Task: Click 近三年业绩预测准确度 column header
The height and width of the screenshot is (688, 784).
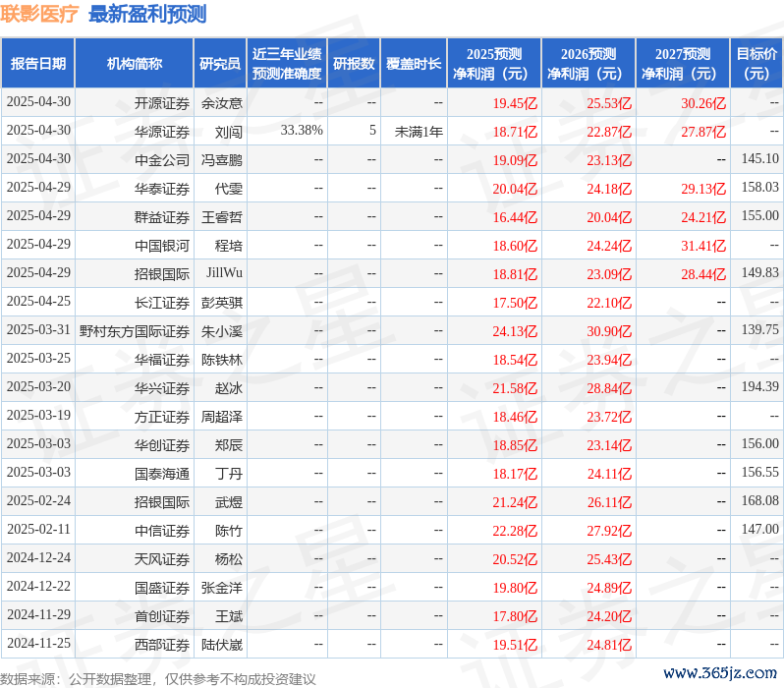Action: (x=287, y=63)
